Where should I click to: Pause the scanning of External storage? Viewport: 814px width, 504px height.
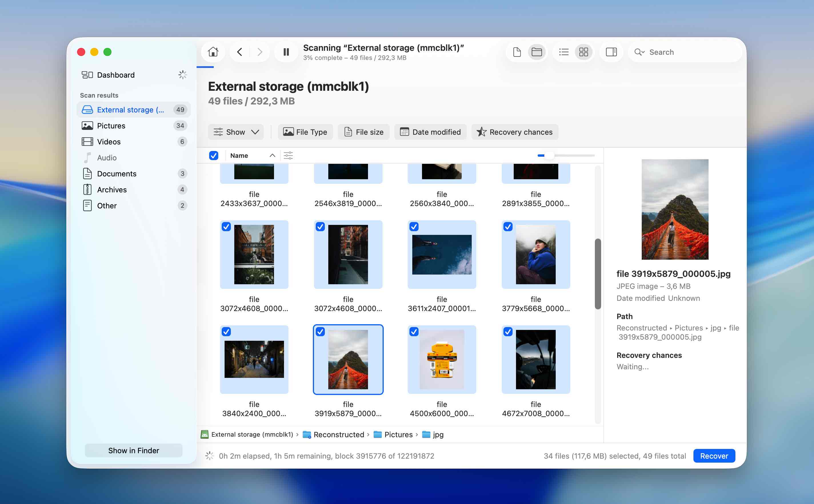(x=285, y=52)
